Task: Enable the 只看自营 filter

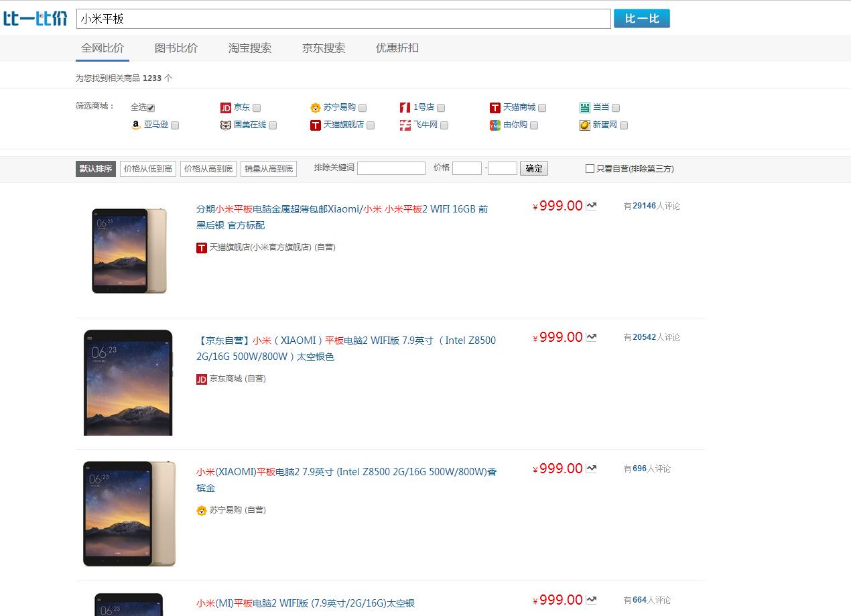Action: [590, 168]
